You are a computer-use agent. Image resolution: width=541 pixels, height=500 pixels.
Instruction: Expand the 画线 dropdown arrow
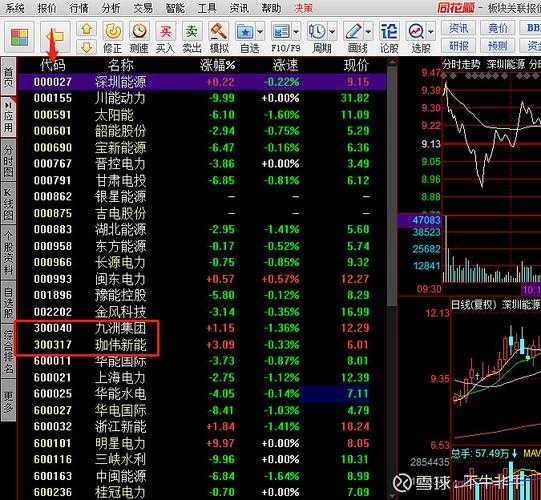368,32
